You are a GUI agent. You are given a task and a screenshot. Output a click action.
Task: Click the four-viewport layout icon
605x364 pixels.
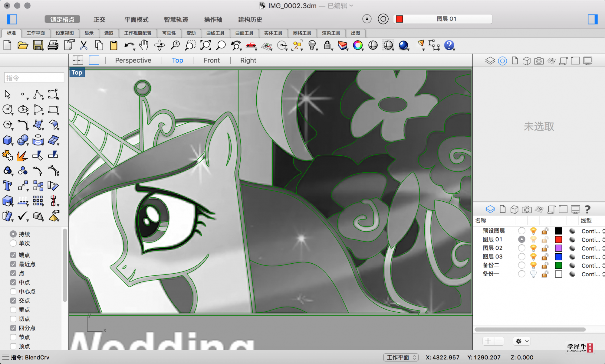click(x=78, y=60)
